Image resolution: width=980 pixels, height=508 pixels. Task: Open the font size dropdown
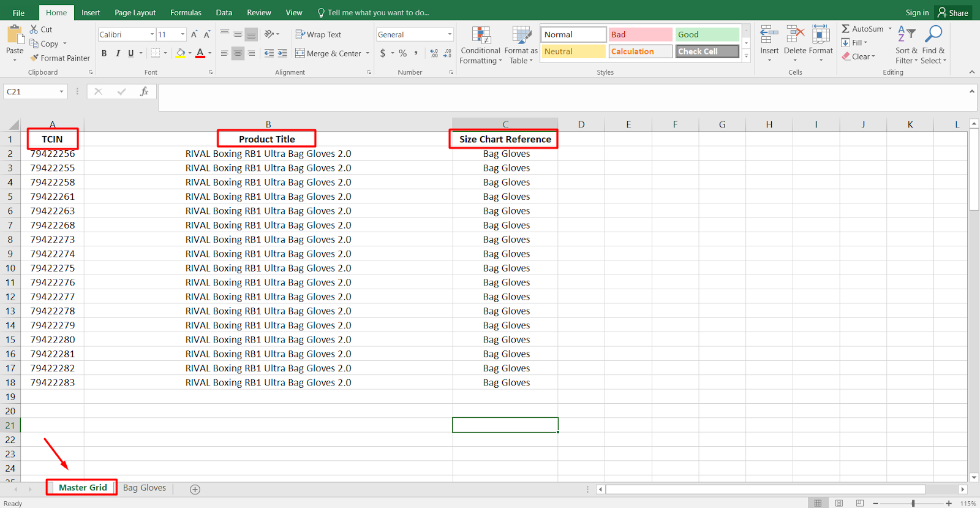click(183, 34)
